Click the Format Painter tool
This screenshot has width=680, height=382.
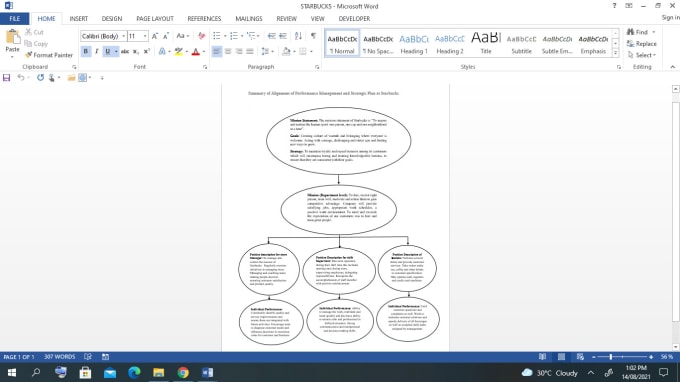[x=49, y=55]
